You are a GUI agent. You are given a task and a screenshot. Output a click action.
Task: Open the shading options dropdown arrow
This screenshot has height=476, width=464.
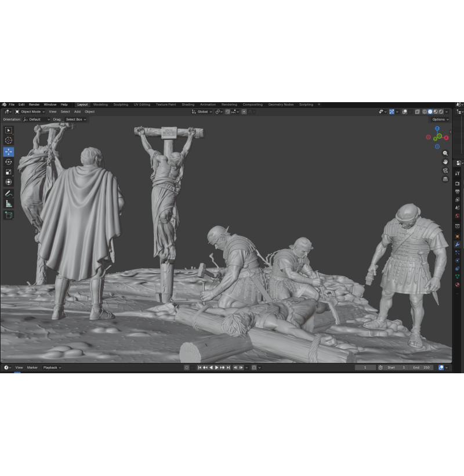click(447, 111)
